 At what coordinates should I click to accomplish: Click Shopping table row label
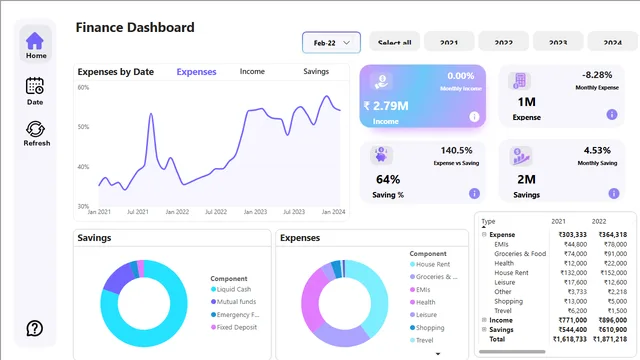508,301
